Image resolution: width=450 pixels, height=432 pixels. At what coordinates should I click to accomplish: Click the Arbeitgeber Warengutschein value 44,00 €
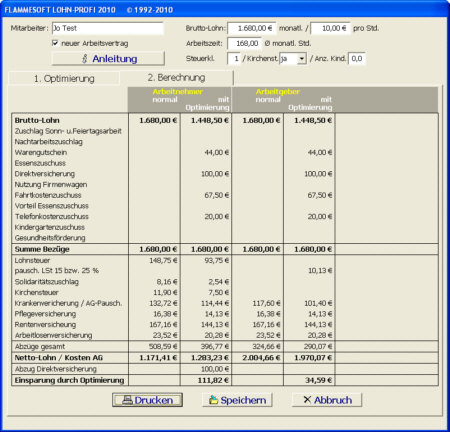pyautogui.click(x=320, y=152)
